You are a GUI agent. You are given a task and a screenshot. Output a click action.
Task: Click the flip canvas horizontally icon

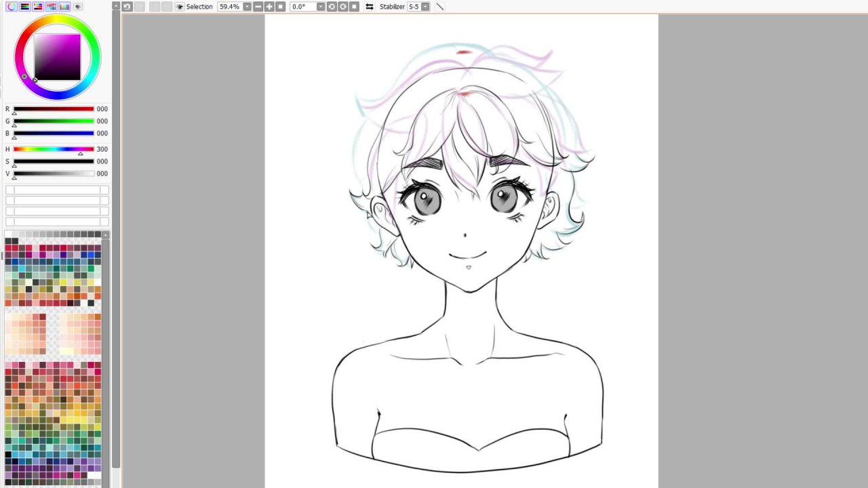(369, 7)
